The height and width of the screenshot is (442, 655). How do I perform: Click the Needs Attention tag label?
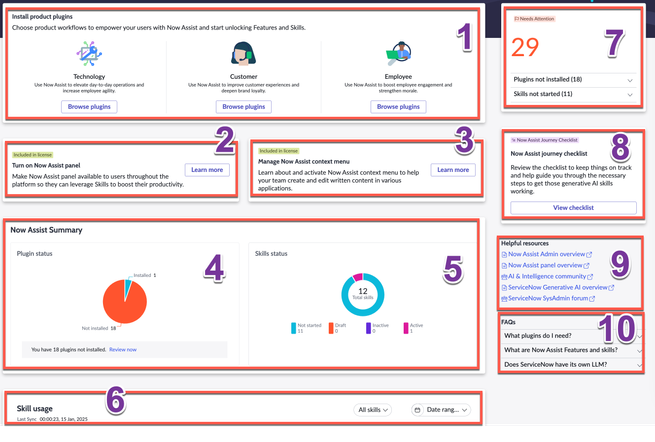point(534,19)
